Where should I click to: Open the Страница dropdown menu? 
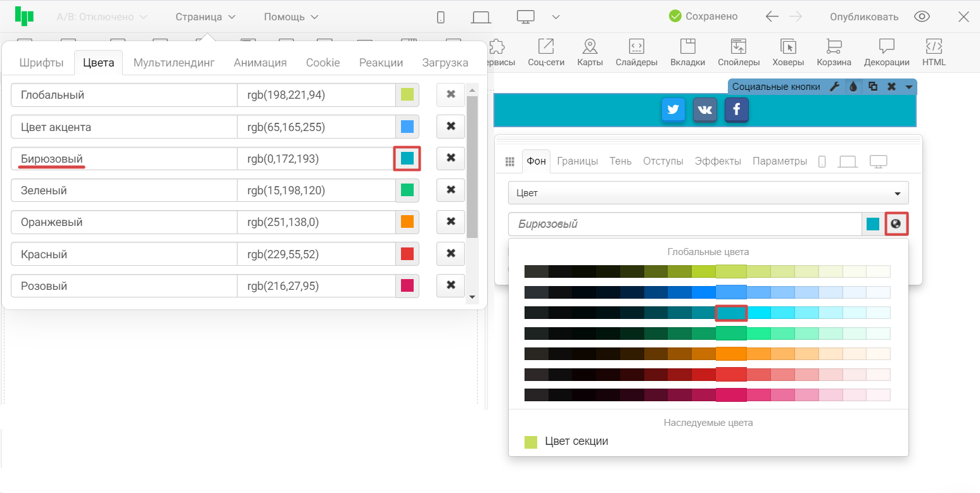point(205,17)
